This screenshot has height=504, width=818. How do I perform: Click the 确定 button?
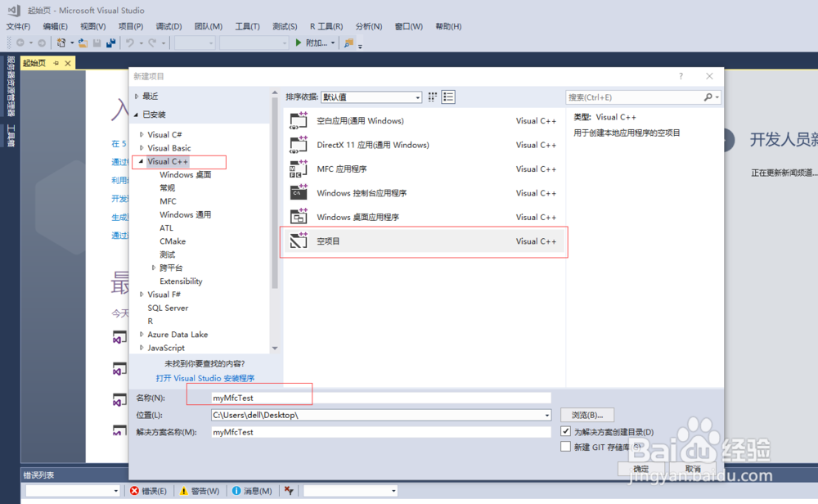(x=641, y=469)
